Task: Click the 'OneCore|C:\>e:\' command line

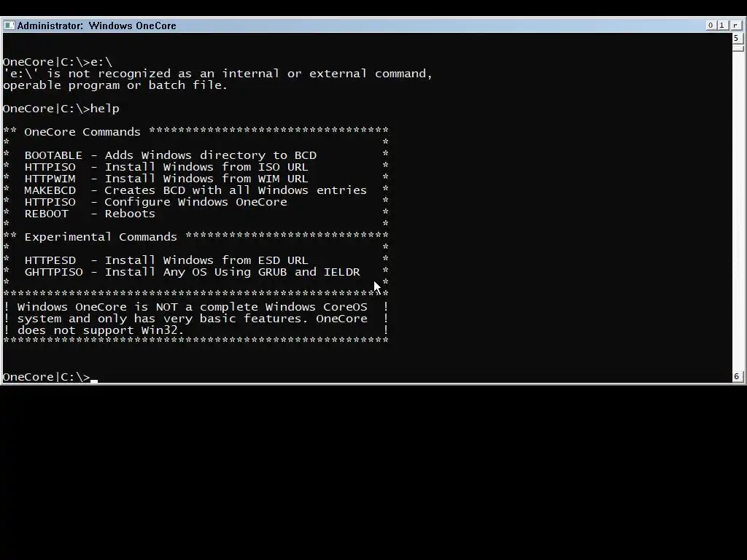Action: [x=58, y=62]
